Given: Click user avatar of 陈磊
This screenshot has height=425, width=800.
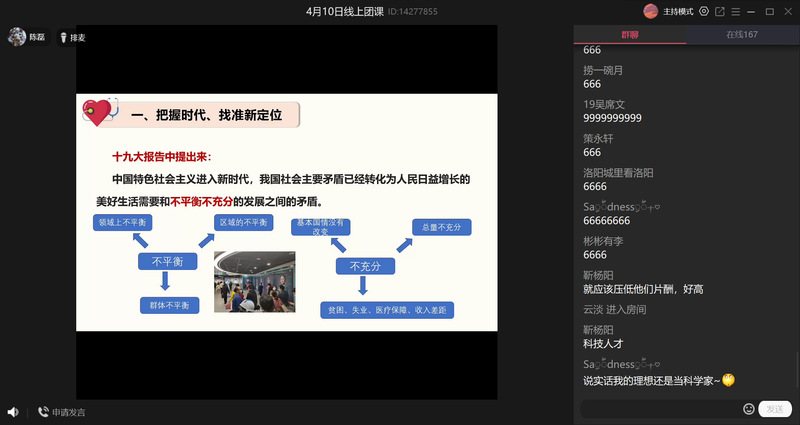Looking at the screenshot, I should point(16,37).
